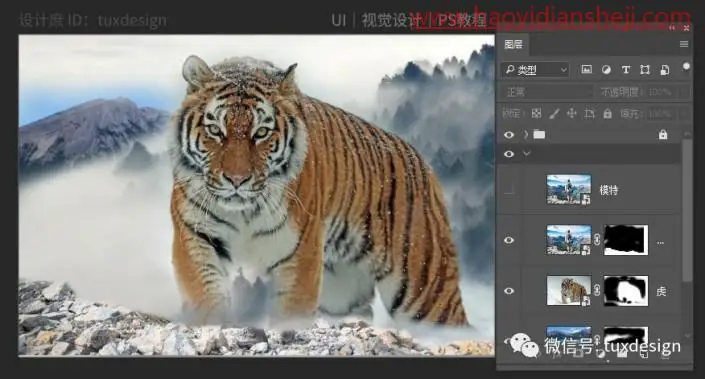The image size is (705, 379).
Task: Select the 虎 layer name
Action: [x=660, y=291]
